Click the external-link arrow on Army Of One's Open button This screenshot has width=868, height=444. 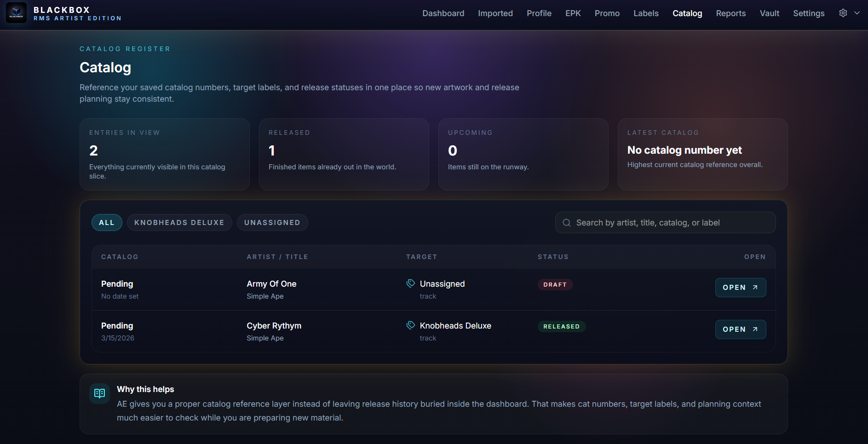pyautogui.click(x=754, y=287)
